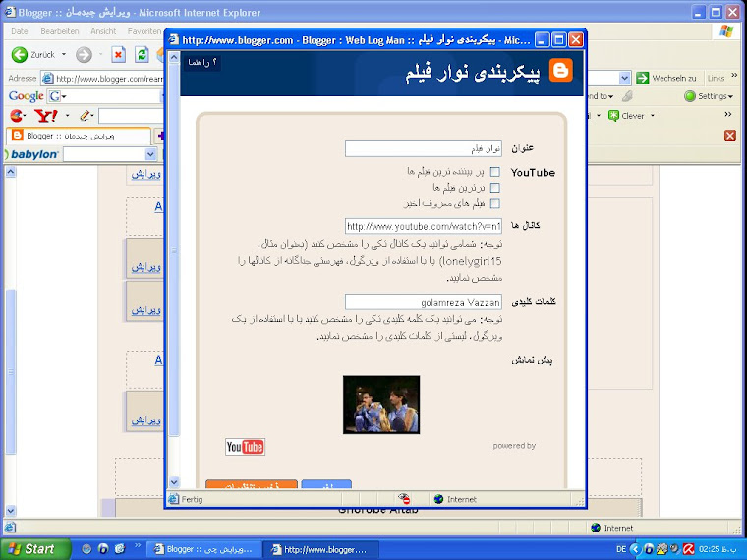The height and width of the screenshot is (560, 747).
Task: Click the blue cancel button in popup
Action: 326,484
